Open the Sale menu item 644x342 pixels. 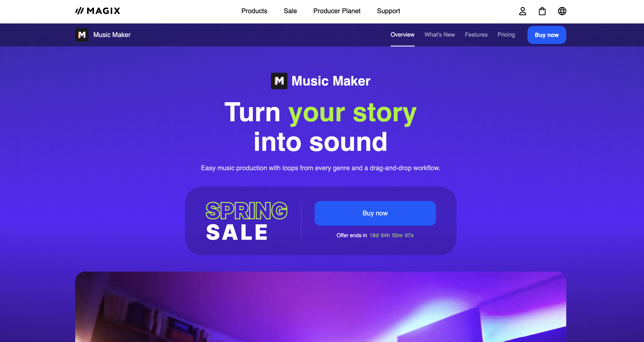[290, 11]
